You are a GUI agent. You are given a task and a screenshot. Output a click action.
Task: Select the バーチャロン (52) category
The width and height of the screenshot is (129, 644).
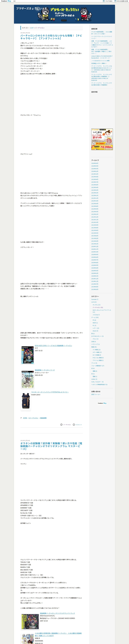[98, 308]
